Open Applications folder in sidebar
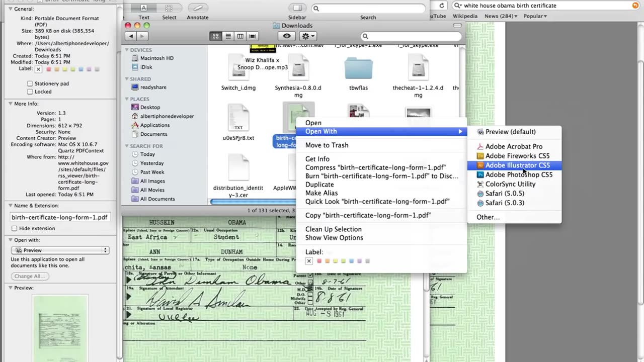Image resolution: width=644 pixels, height=362 pixels. (154, 125)
